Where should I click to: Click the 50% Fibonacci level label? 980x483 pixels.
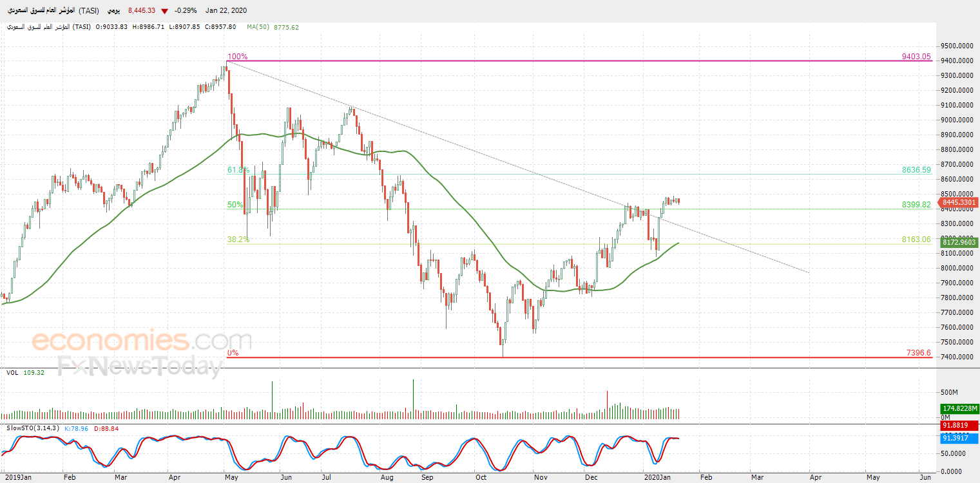(x=235, y=205)
